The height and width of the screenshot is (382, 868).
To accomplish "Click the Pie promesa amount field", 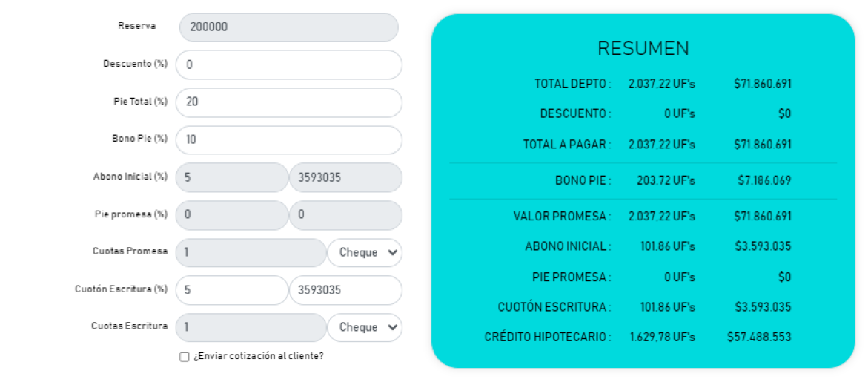I will [x=346, y=215].
